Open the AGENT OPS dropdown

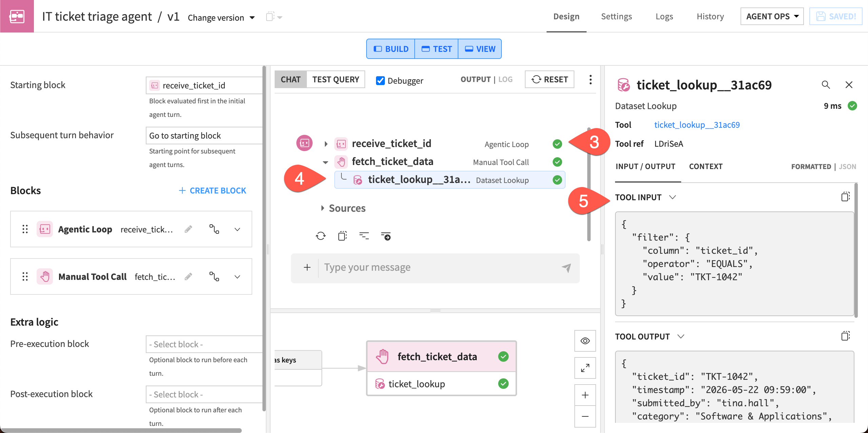pyautogui.click(x=772, y=16)
